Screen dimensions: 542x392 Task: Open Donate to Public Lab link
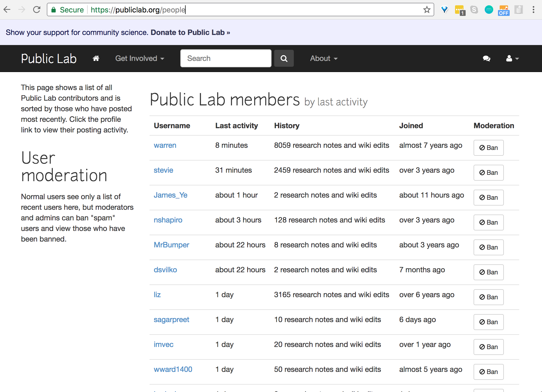190,32
